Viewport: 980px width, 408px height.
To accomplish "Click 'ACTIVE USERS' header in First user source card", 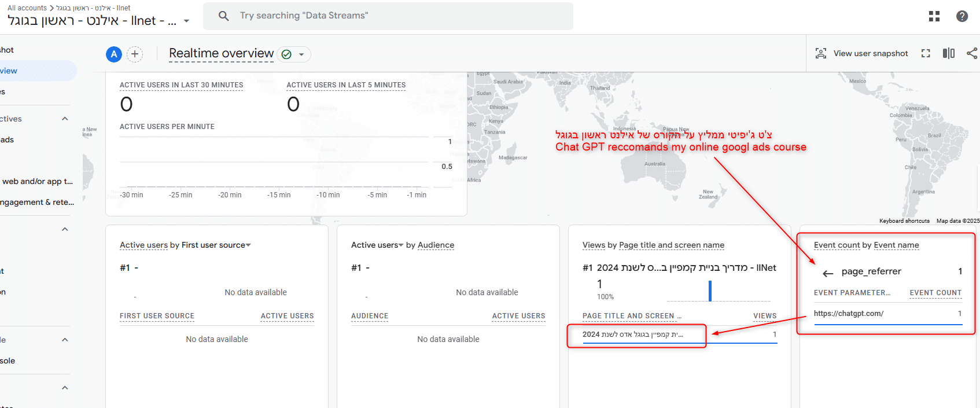I will click(287, 316).
